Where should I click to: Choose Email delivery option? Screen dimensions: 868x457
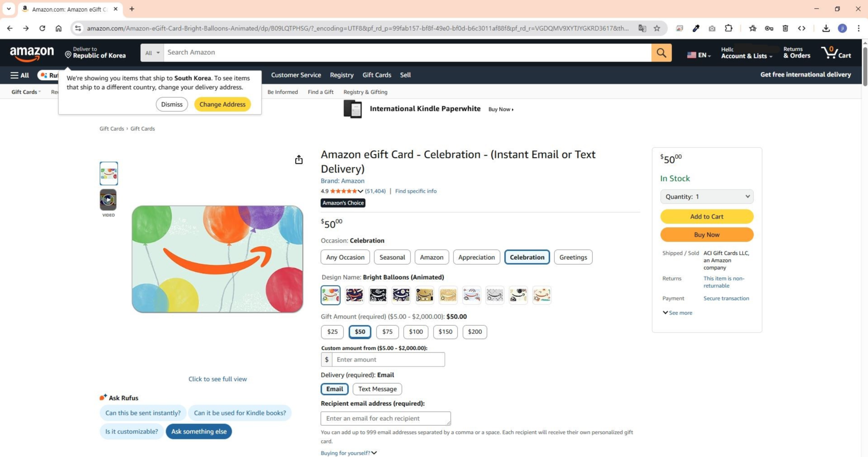coord(334,389)
